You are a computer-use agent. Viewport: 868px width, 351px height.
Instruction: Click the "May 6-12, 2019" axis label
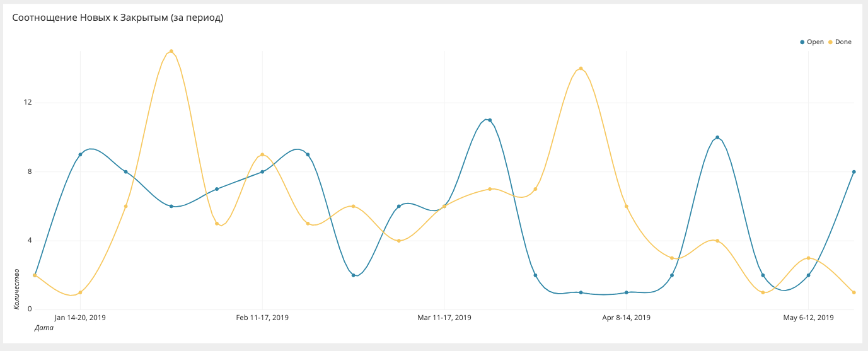pos(808,318)
